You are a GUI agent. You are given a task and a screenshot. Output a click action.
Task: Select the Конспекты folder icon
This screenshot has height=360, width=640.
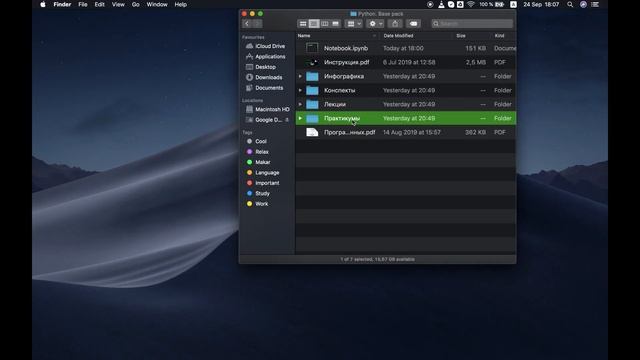click(x=312, y=90)
